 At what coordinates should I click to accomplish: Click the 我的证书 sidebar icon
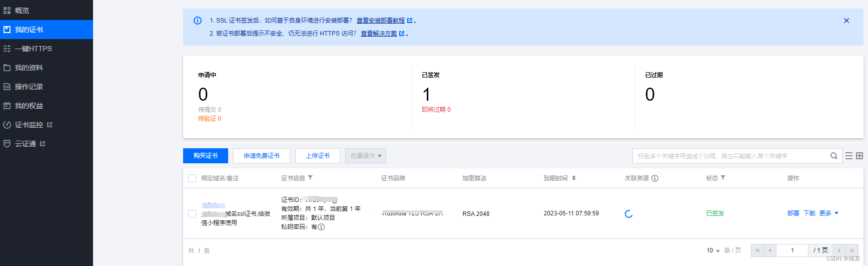[7, 30]
